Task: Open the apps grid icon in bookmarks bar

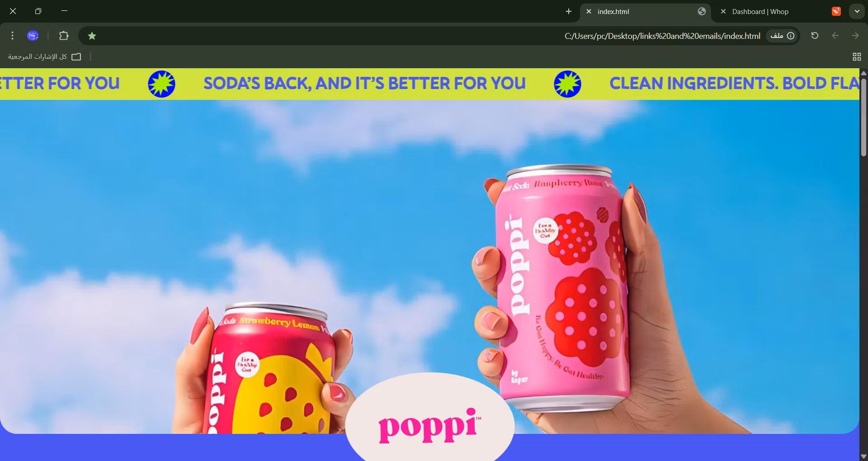Action: coord(857,56)
